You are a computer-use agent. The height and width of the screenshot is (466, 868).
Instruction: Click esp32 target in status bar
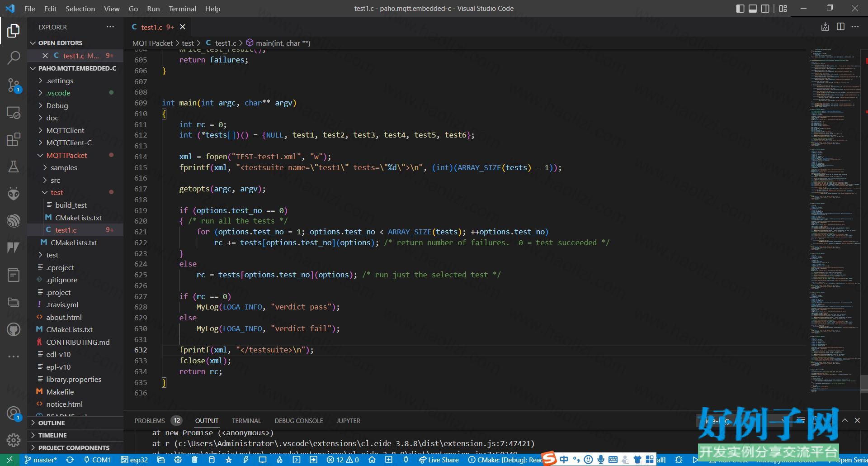coord(134,460)
